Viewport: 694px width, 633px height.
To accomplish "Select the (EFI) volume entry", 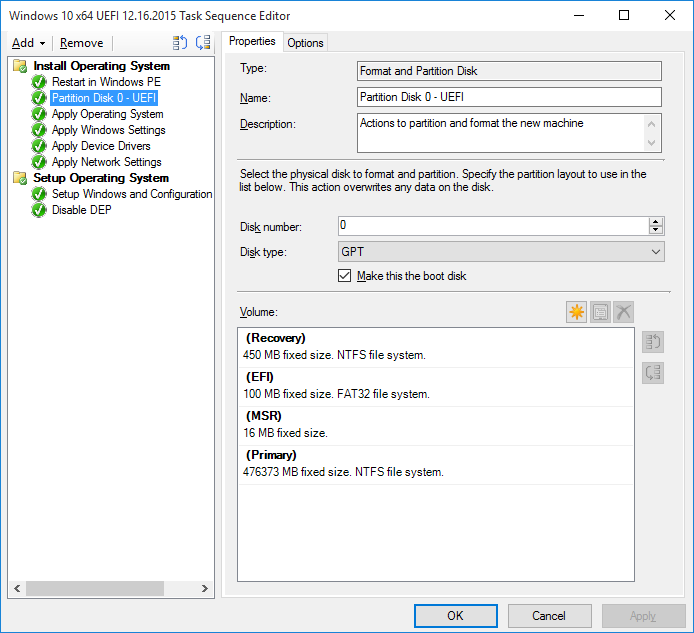I will pyautogui.click(x=436, y=387).
